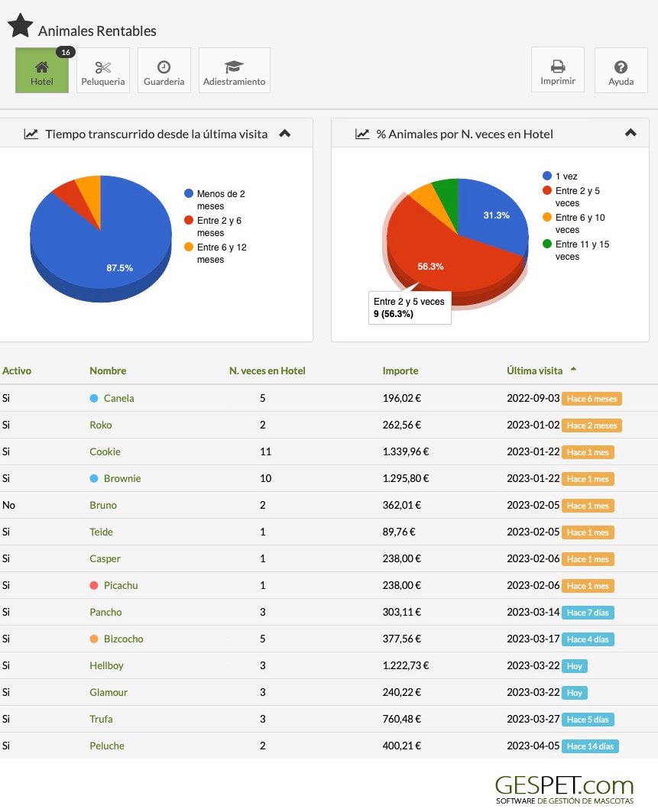The image size is (658, 812).
Task: Click the blue 1 vez legend dot
Action: click(x=547, y=176)
